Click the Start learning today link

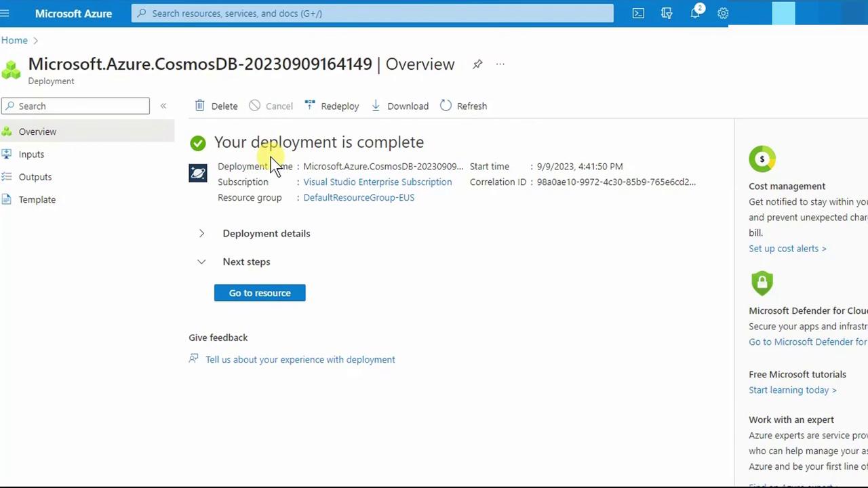[793, 390]
